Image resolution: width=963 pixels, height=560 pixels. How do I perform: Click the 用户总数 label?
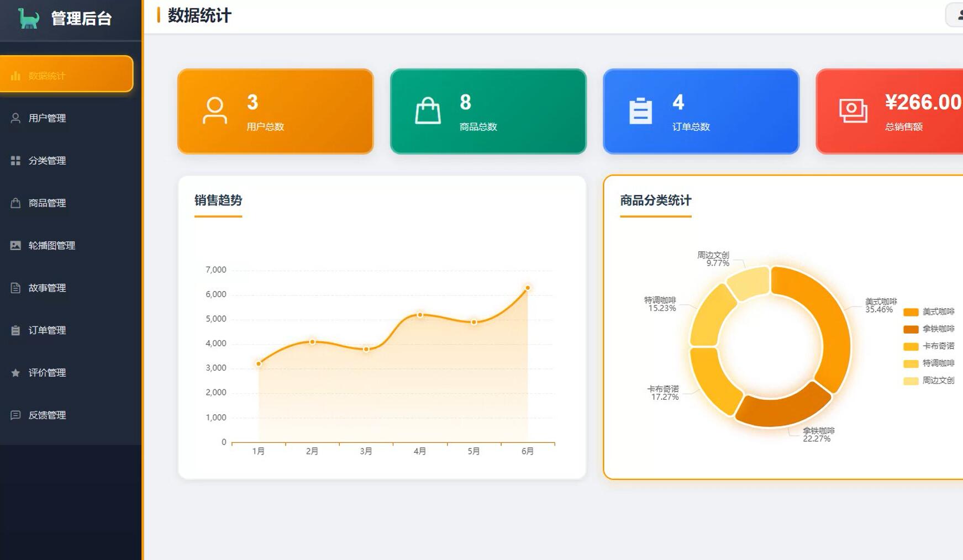[265, 126]
